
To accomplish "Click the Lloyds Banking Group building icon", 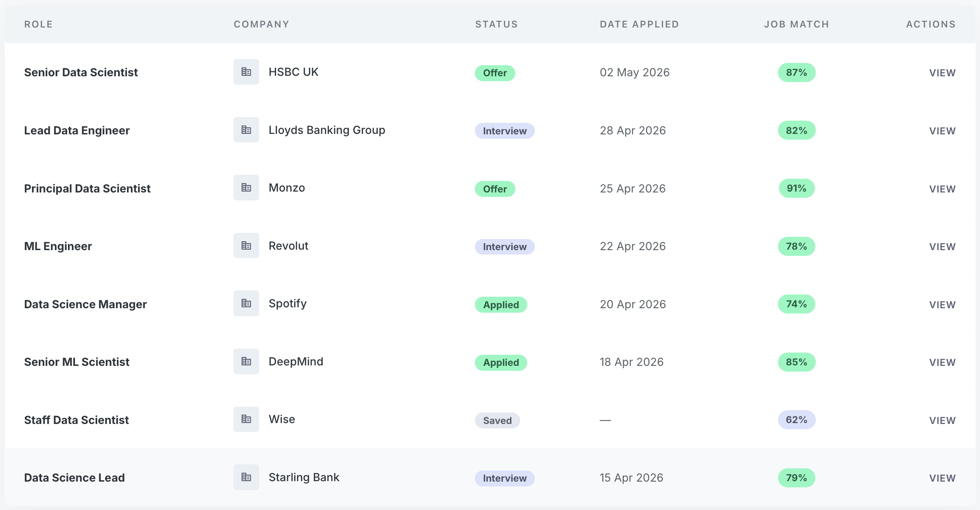I will pyautogui.click(x=246, y=130).
